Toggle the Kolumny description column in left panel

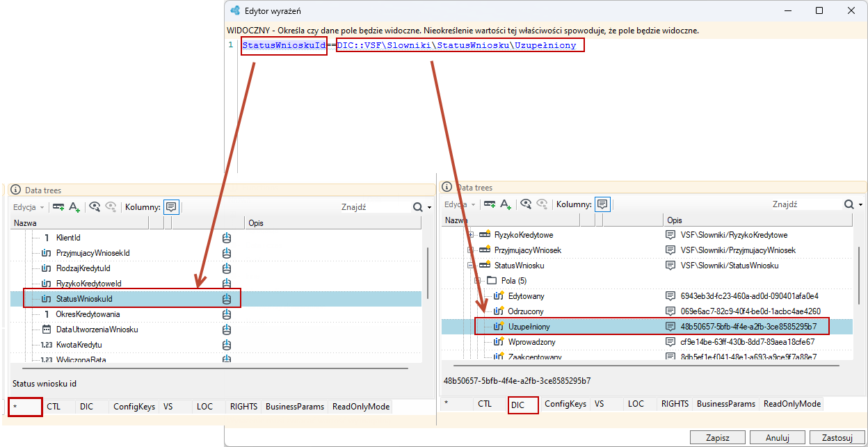(171, 206)
